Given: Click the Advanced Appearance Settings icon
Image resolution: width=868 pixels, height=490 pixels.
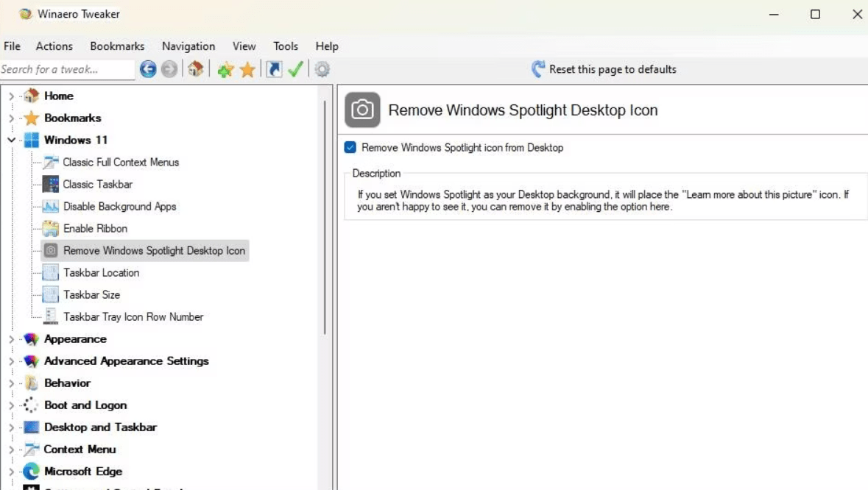Looking at the screenshot, I should pos(31,361).
